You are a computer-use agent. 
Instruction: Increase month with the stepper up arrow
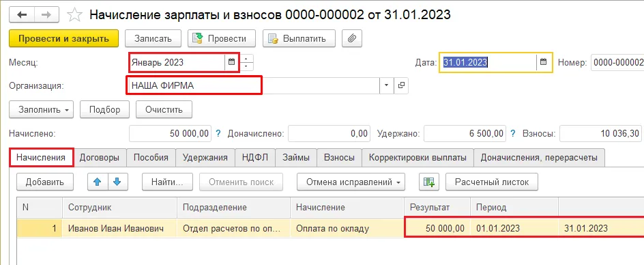click(246, 59)
